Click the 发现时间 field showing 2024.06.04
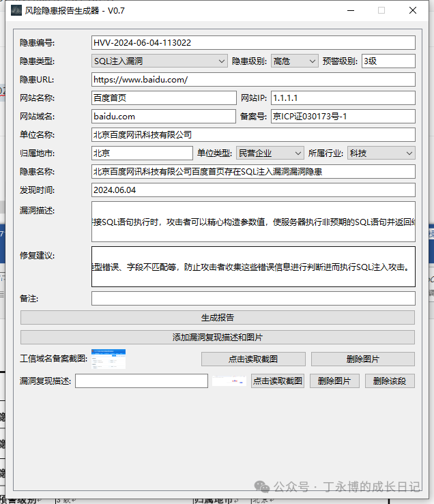 point(253,190)
